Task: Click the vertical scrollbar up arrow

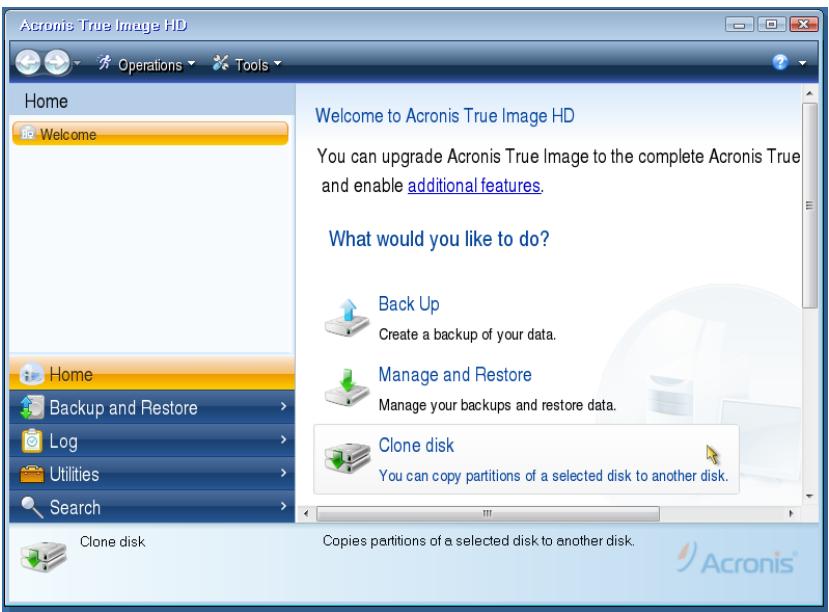Action: [809, 94]
